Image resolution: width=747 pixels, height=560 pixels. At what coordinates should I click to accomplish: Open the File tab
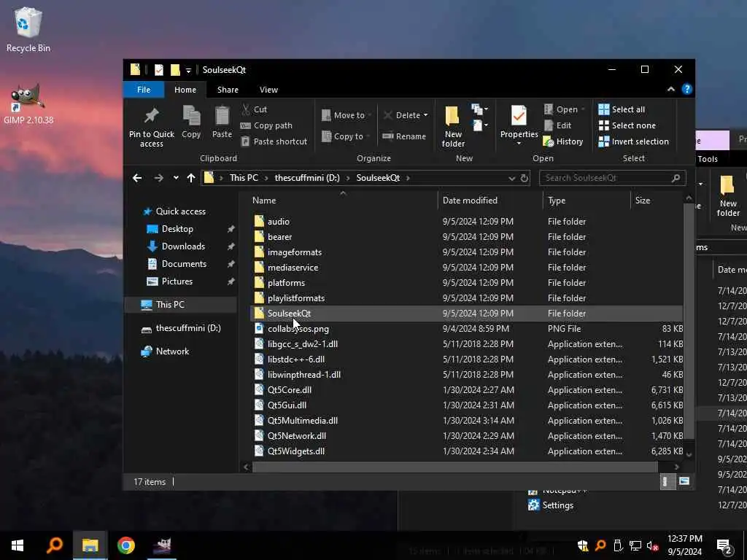pos(144,90)
